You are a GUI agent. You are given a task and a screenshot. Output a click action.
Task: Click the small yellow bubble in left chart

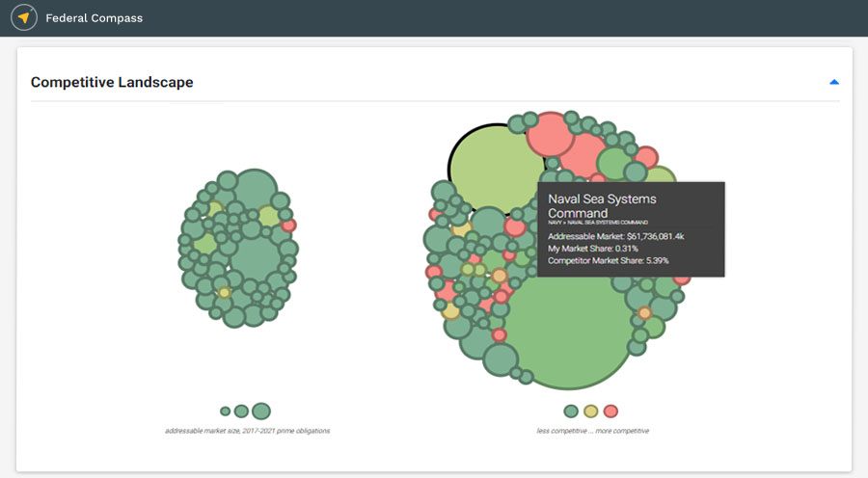tap(224, 292)
